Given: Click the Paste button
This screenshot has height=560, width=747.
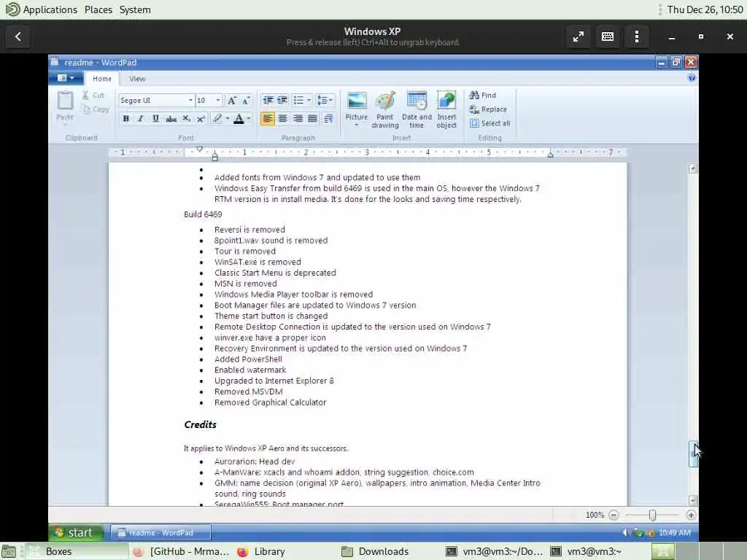Looking at the screenshot, I should click(65, 106).
